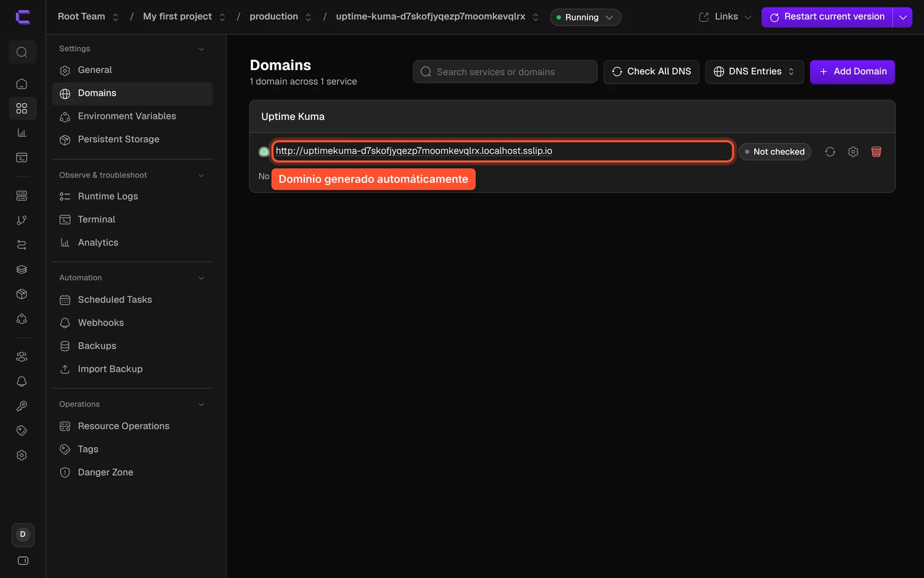Open the arrow beside Restart current version
This screenshot has height=578, width=924.
click(903, 17)
